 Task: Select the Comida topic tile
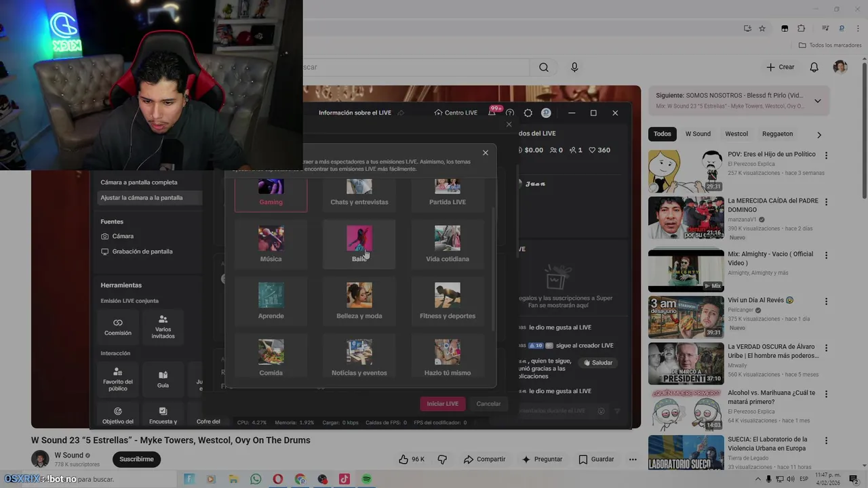click(x=271, y=358)
